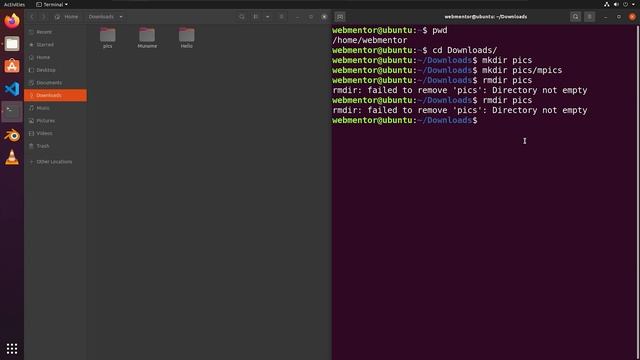Click the last terminal prompt line

405,120
